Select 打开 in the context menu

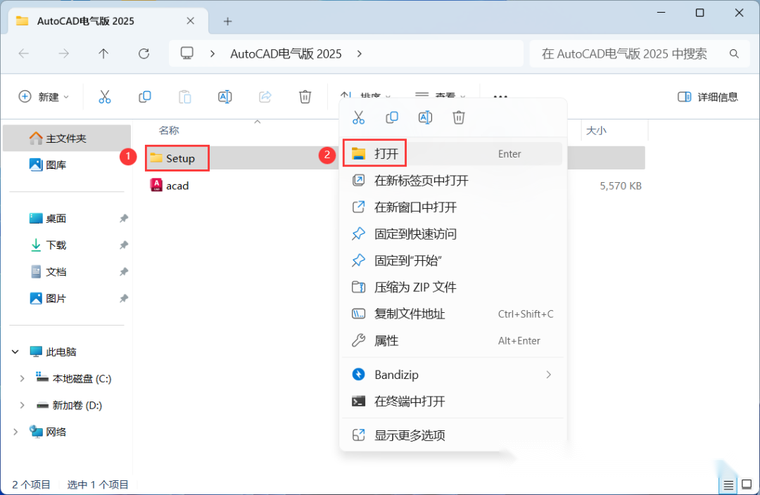point(386,154)
